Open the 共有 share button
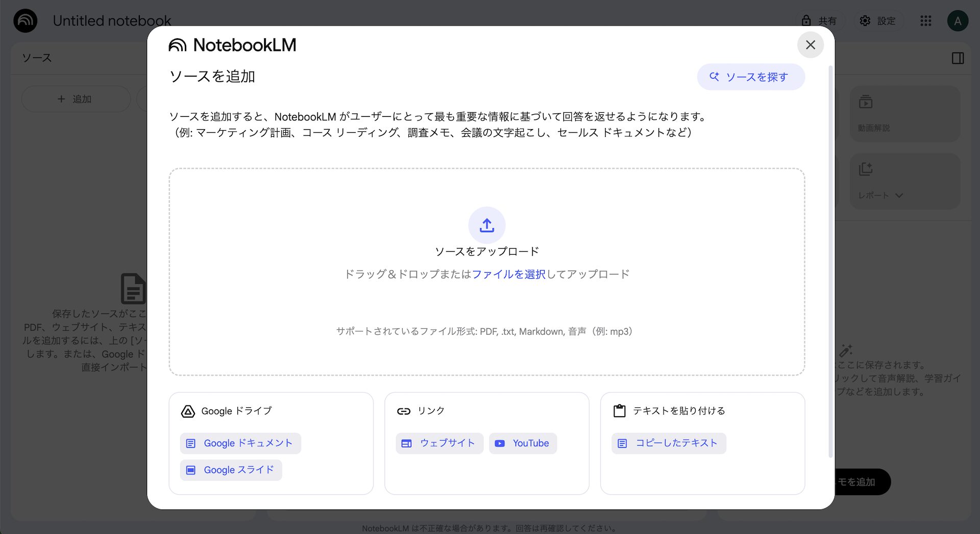The height and width of the screenshot is (534, 980). (820, 21)
